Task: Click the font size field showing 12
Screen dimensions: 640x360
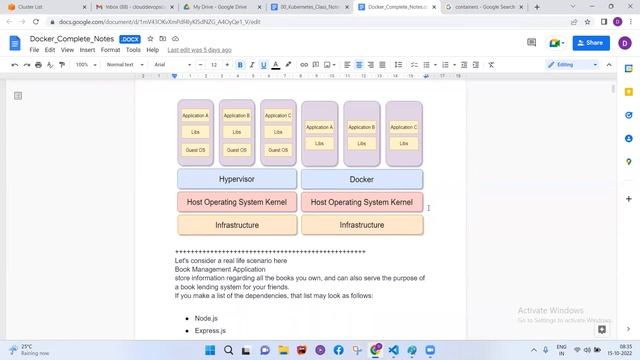Action: (x=214, y=65)
